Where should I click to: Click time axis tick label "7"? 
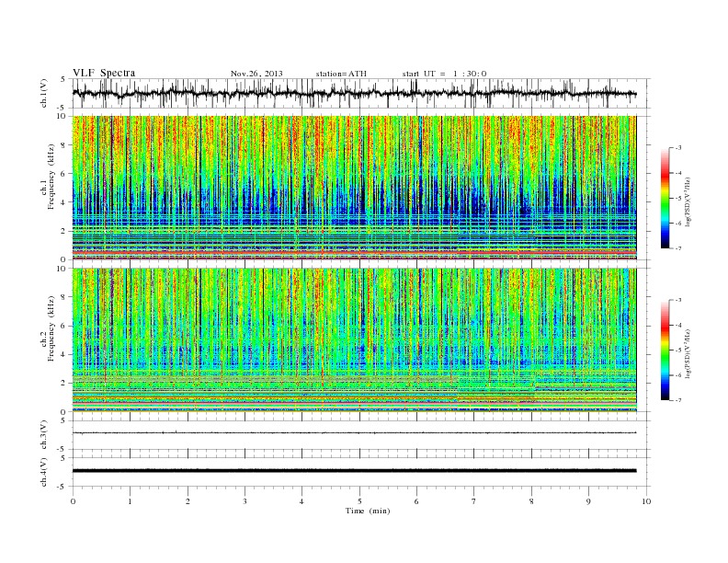pos(474,501)
